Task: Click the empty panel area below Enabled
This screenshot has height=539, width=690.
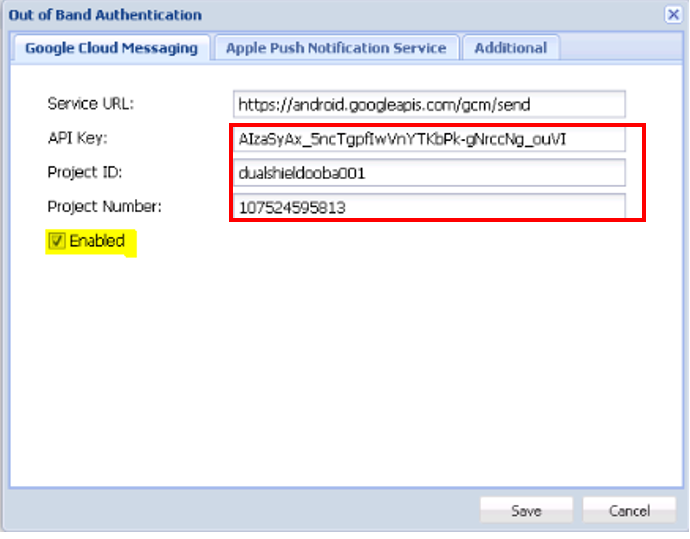Action: click(340, 370)
